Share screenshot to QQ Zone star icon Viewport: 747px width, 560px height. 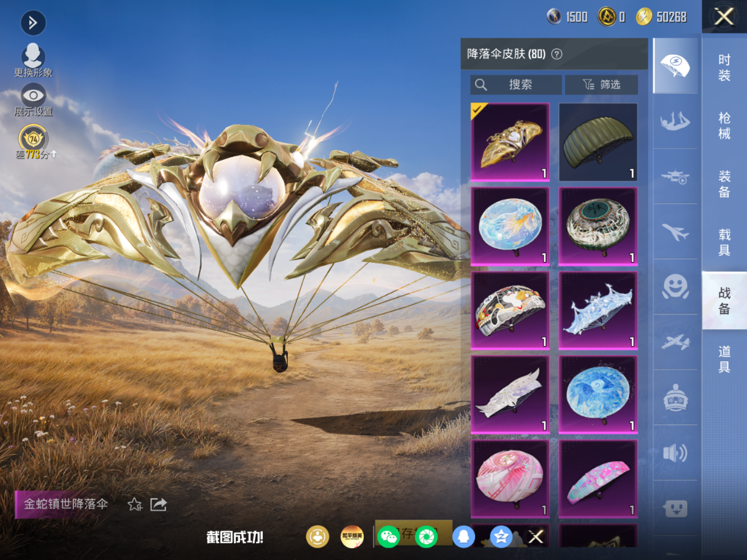click(500, 537)
